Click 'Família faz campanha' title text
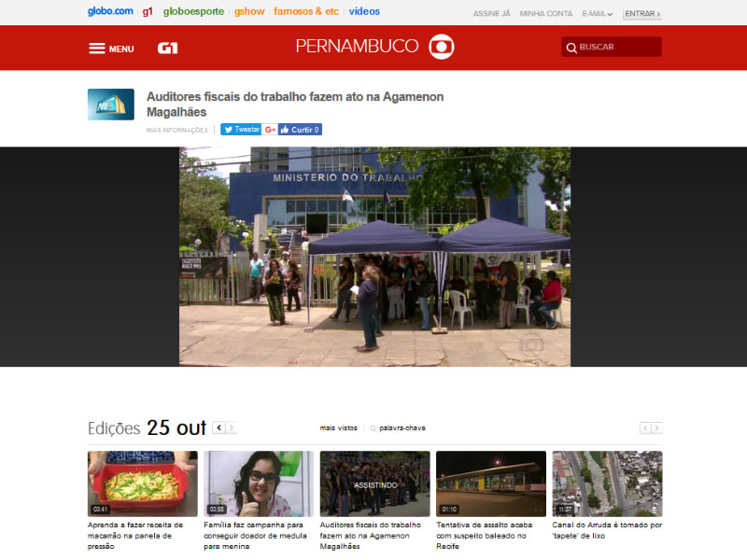This screenshot has height=560, width=747. click(255, 536)
